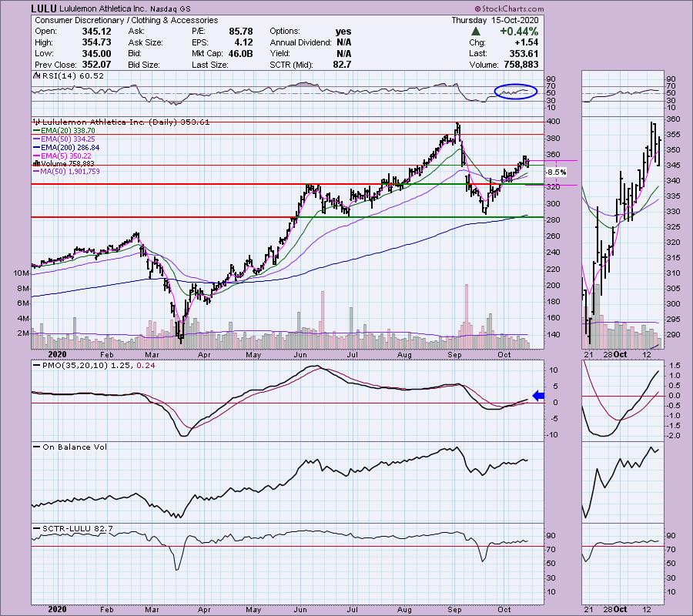Select the SCTR (Mid) value 82.7 in header

pos(343,65)
